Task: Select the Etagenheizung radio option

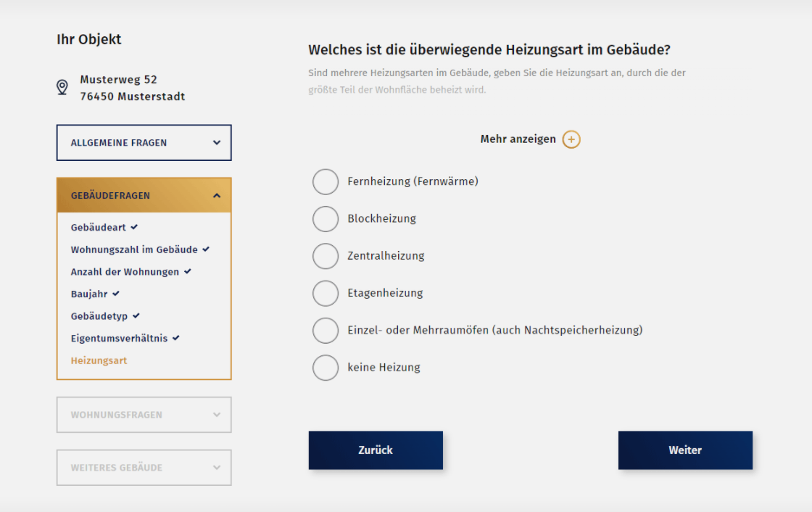Action: click(x=326, y=293)
